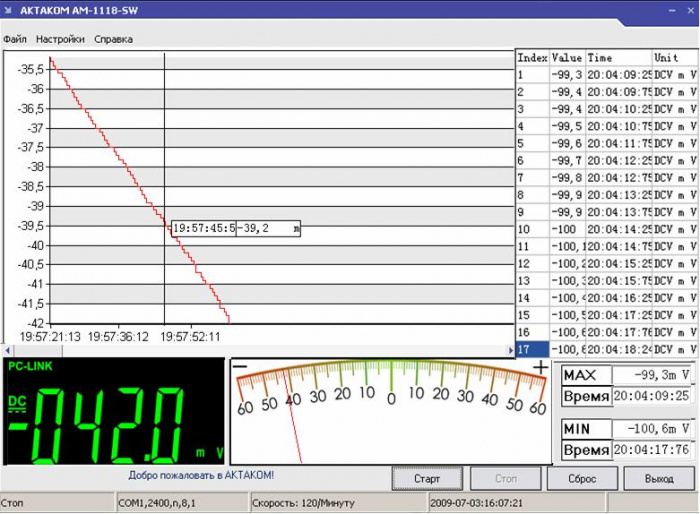Select table row with index 17
Viewport: 700px width, 514px height.
click(x=606, y=349)
